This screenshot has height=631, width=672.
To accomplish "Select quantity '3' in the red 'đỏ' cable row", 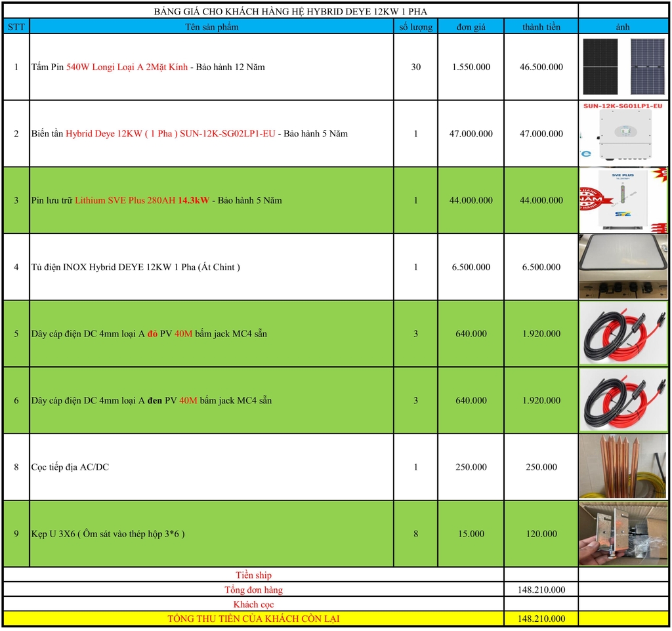I will 415,333.
